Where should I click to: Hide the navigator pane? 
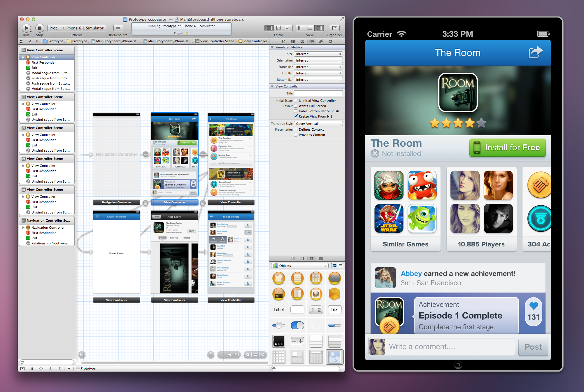tap(301, 28)
